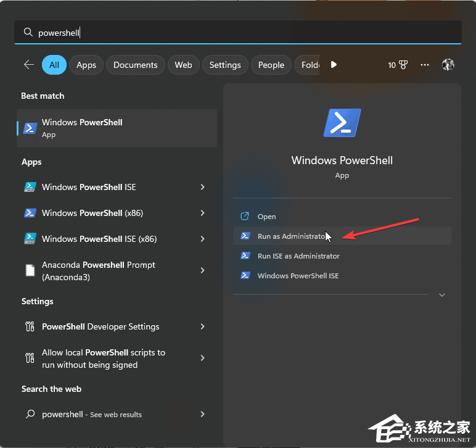This screenshot has width=476, height=448.
Task: Expand Windows PowerShell ISE result chevron
Action: tap(202, 187)
